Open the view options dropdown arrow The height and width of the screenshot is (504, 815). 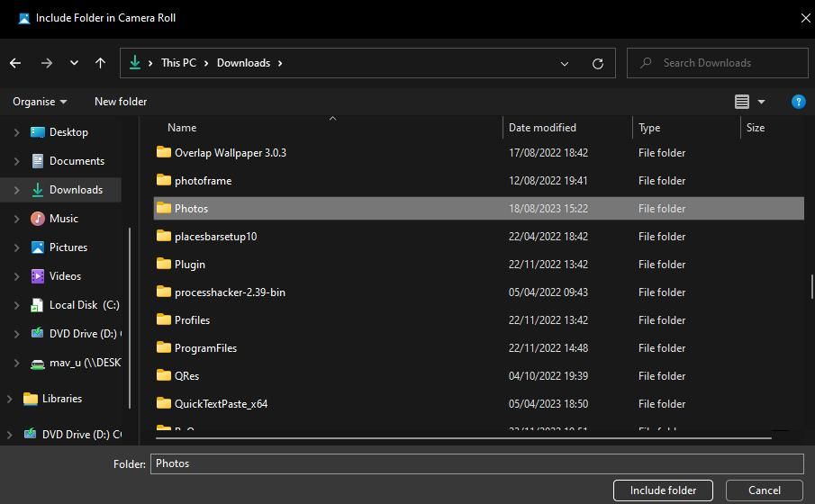click(761, 102)
